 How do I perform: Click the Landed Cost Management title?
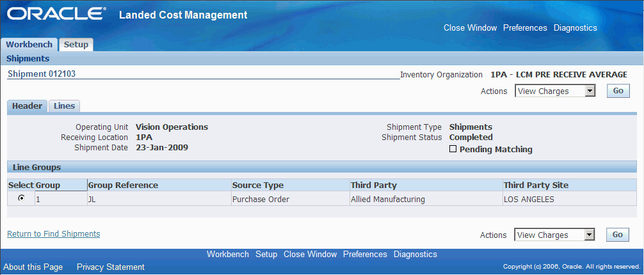tap(183, 15)
